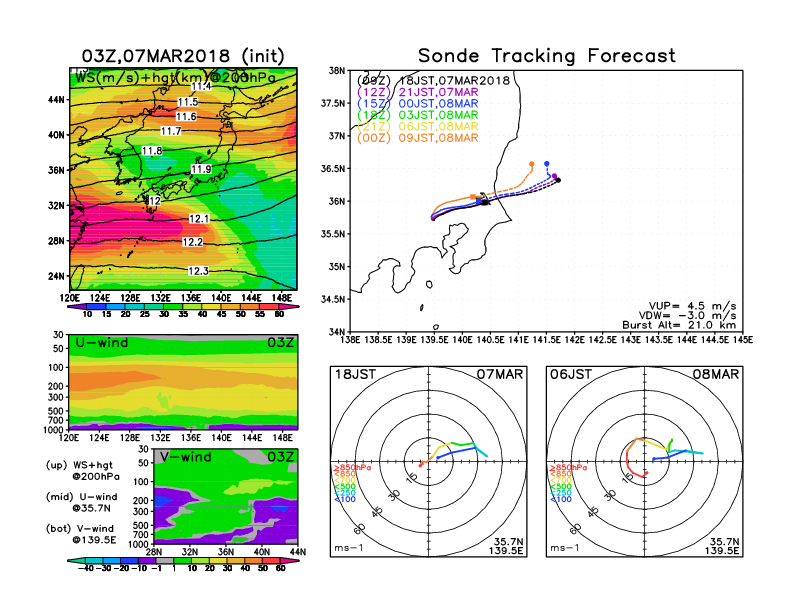Click the 11.9 height contour label
The image size is (792, 612).
pyautogui.click(x=201, y=169)
